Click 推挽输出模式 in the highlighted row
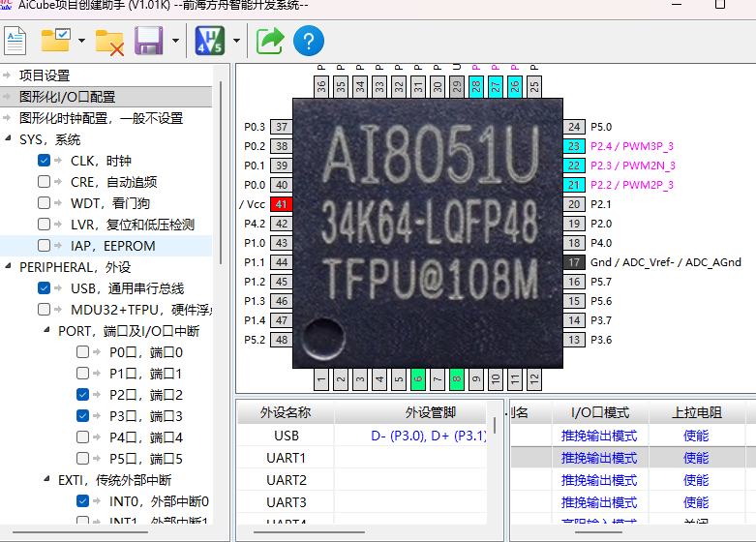The height and width of the screenshot is (542, 756). 599,458
